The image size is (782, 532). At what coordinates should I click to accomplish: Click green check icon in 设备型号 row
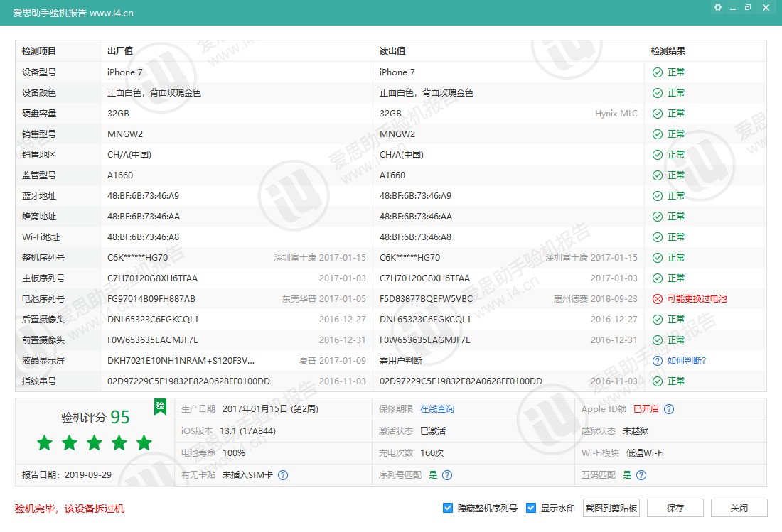[x=658, y=72]
